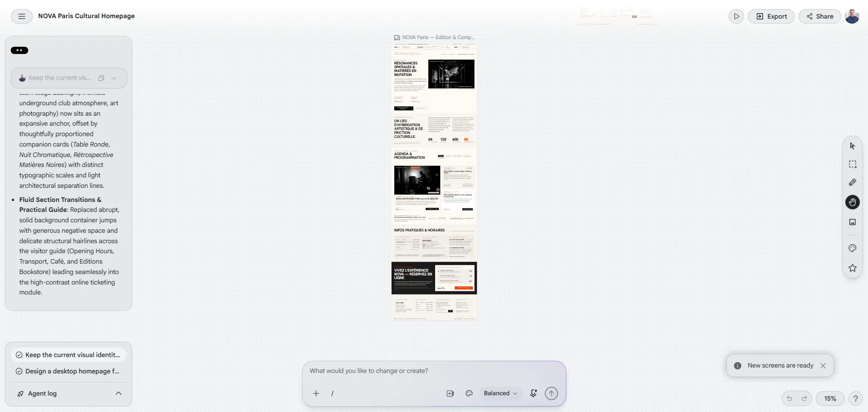The image size is (868, 412).
Task: Open help with the question mark button
Action: click(856, 398)
